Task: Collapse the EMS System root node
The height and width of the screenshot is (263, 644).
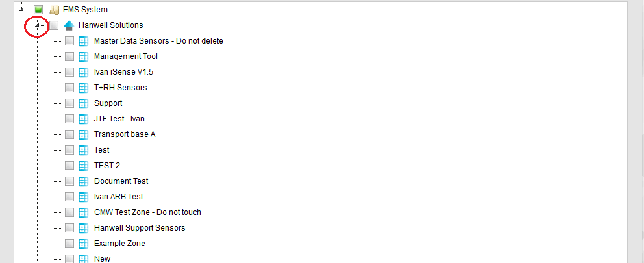Action: click(x=21, y=10)
